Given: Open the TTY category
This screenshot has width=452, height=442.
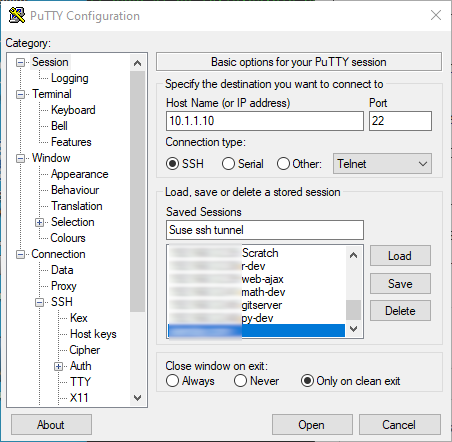Looking at the screenshot, I should click(80, 382).
